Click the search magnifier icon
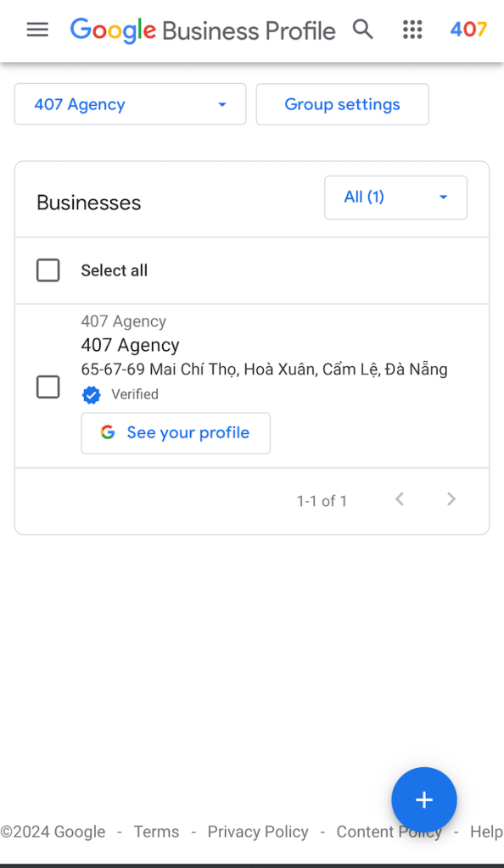Screen dimensions: 504x868 [363, 30]
